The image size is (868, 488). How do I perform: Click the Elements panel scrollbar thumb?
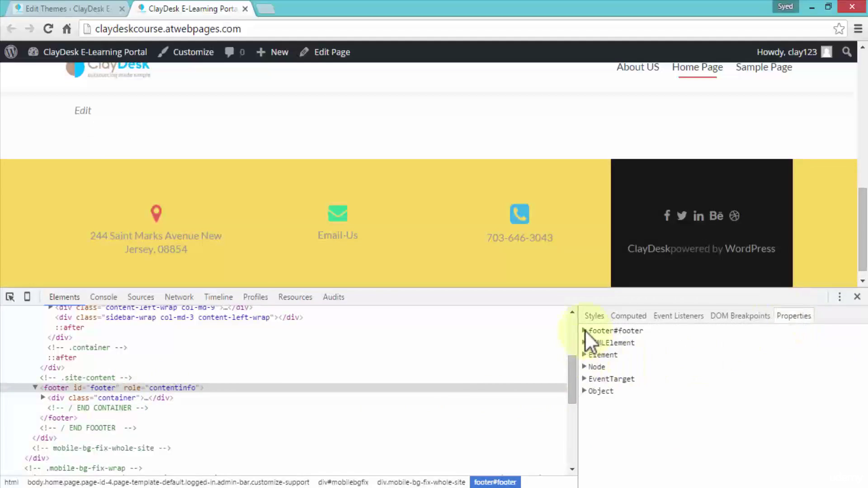tap(572, 379)
